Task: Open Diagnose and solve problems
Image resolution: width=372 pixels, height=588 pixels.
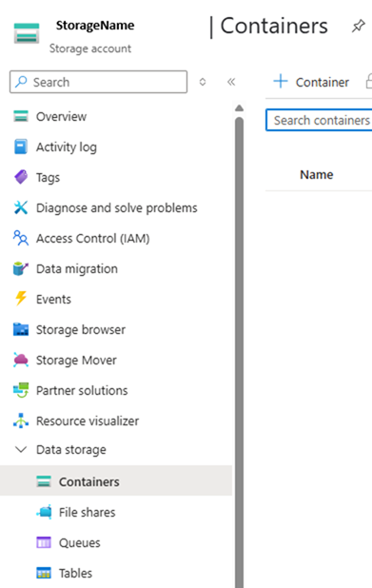Action: (x=116, y=207)
